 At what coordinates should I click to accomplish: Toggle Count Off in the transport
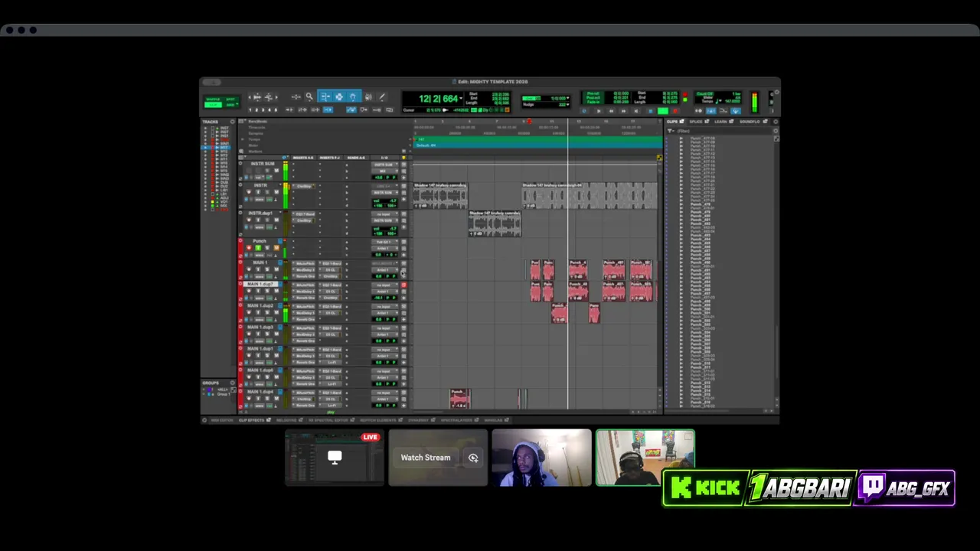(704, 93)
